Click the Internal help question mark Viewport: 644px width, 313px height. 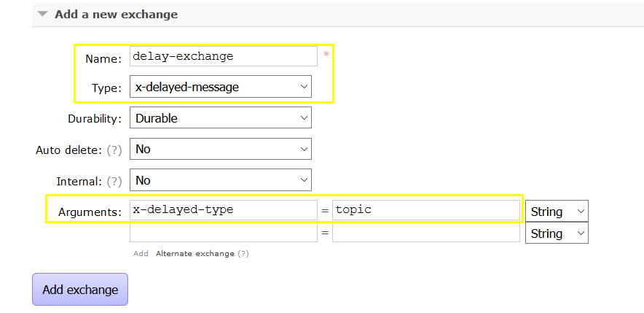click(x=114, y=181)
